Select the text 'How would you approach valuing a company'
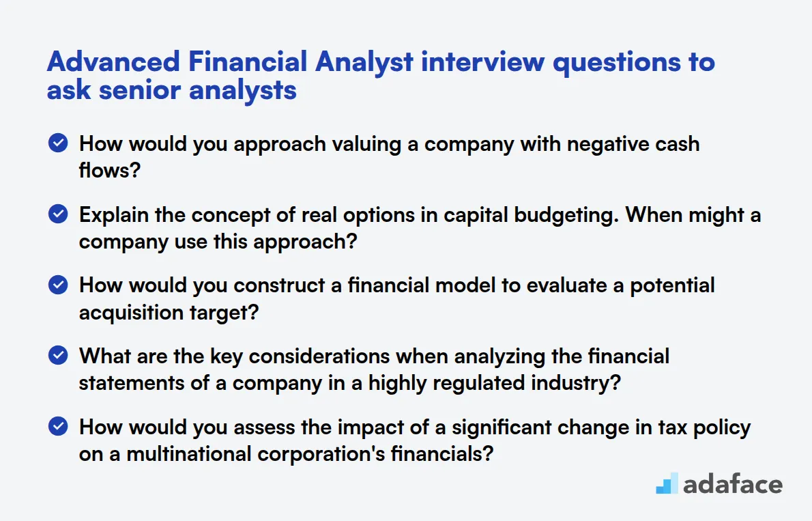Image resolution: width=812 pixels, height=521 pixels. point(297,145)
